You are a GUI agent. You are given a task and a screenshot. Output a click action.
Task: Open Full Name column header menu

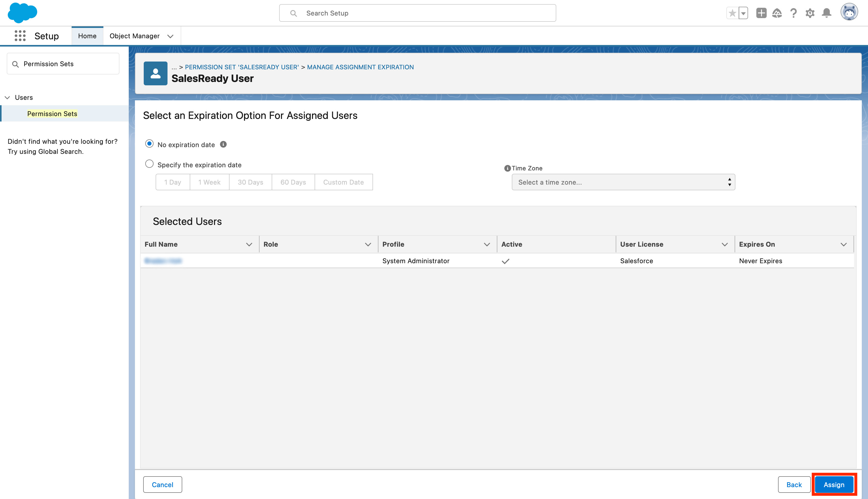coord(249,244)
